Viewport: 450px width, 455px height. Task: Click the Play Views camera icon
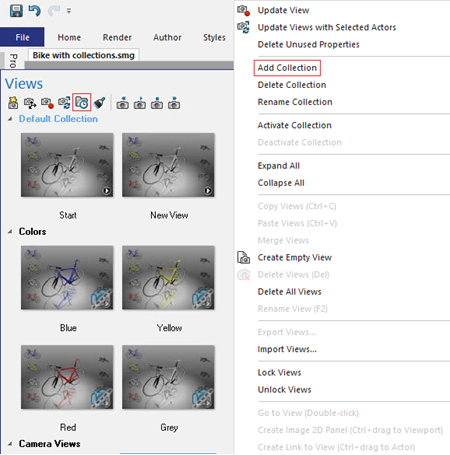pyautogui.click(x=140, y=103)
